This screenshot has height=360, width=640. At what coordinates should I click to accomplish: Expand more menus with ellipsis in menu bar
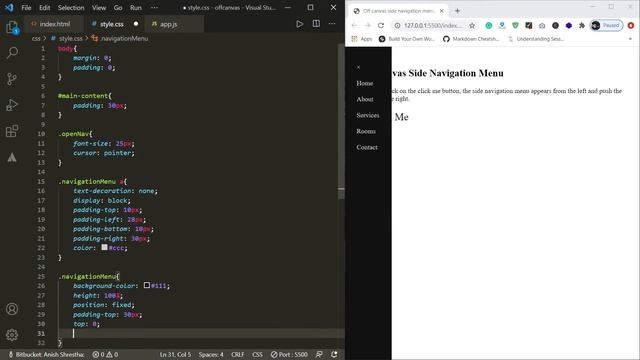(154, 7)
